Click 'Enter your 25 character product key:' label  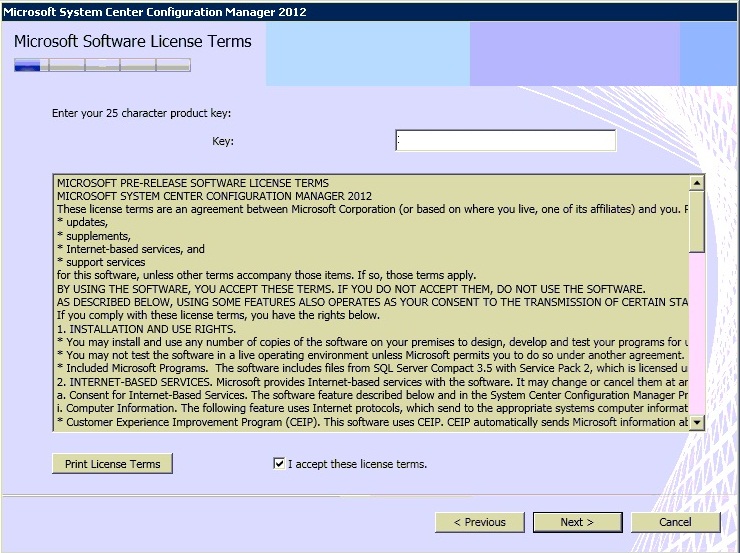142,113
